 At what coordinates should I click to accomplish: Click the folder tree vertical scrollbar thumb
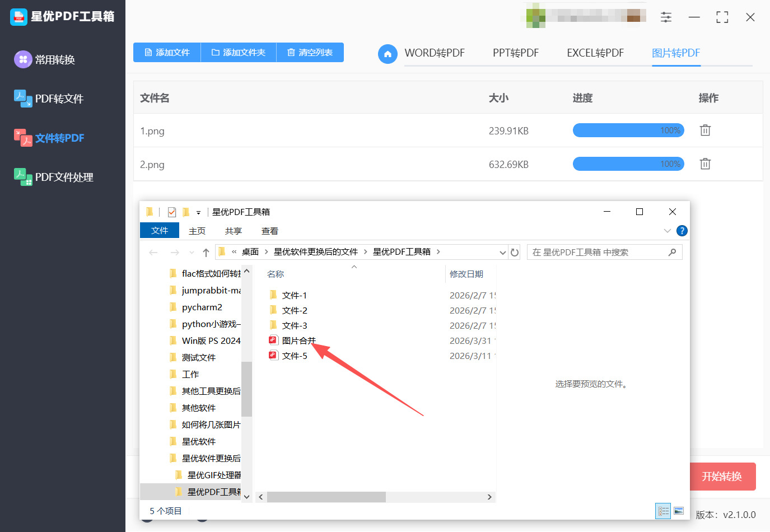[246, 389]
